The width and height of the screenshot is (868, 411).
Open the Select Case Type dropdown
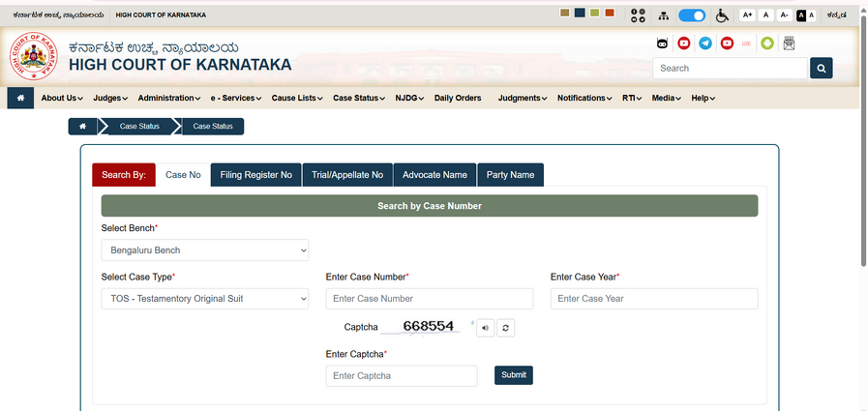pyautogui.click(x=204, y=299)
